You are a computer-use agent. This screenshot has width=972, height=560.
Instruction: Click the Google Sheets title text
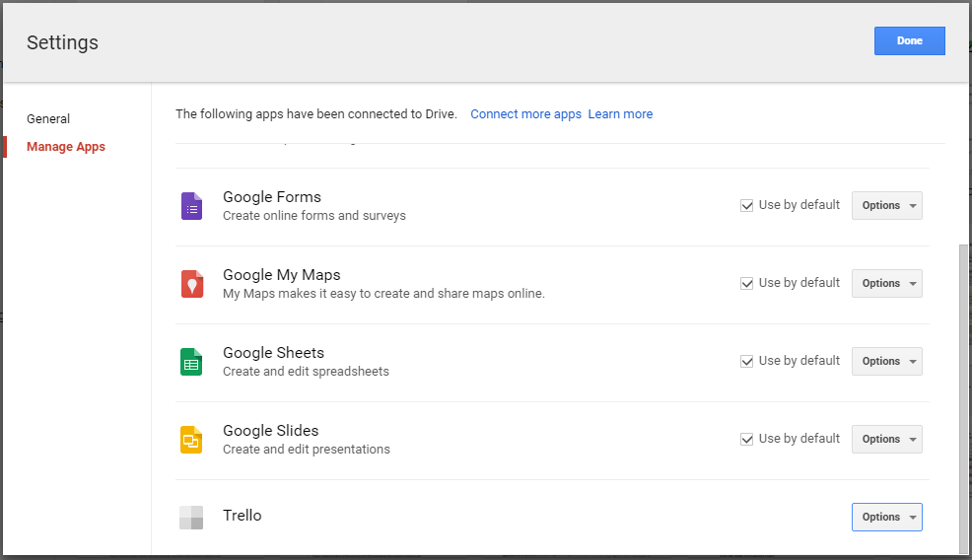tap(273, 352)
